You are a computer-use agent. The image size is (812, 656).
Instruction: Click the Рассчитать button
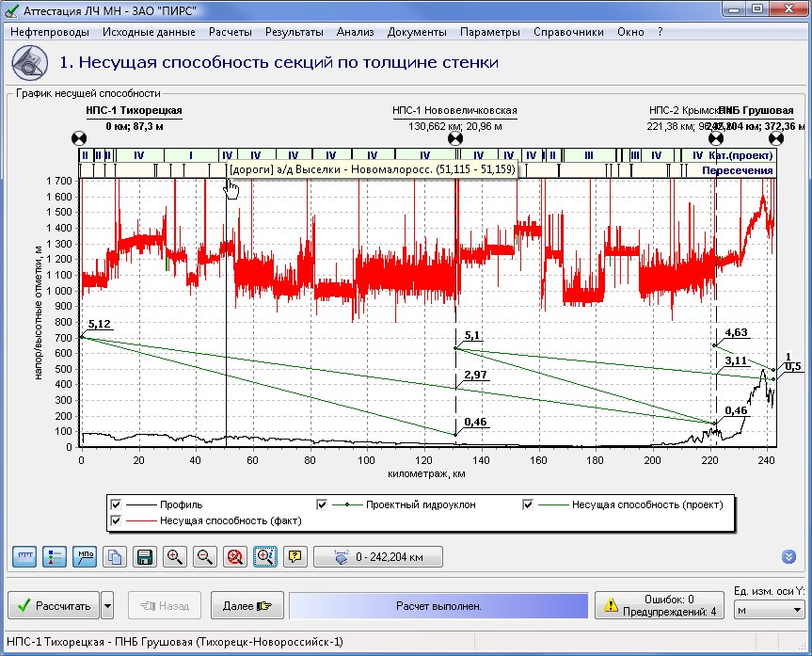coord(54,606)
